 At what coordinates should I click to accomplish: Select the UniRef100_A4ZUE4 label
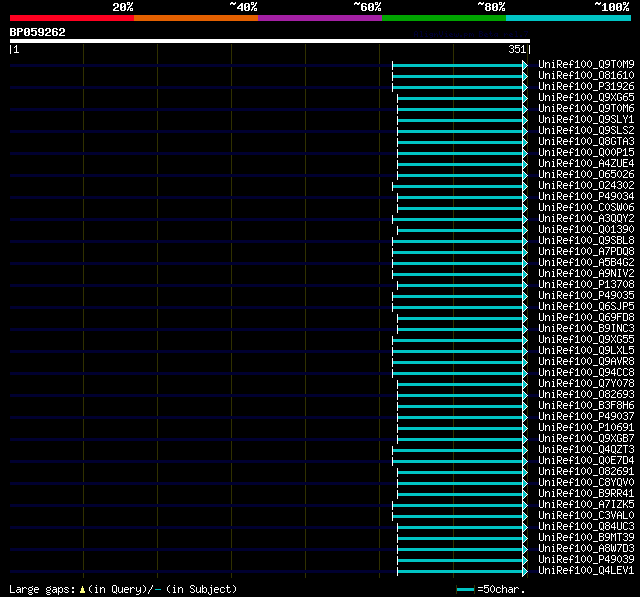[x=586, y=164]
